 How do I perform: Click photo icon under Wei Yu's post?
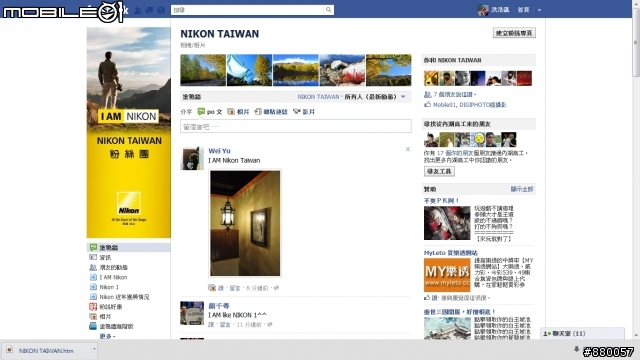(x=211, y=288)
